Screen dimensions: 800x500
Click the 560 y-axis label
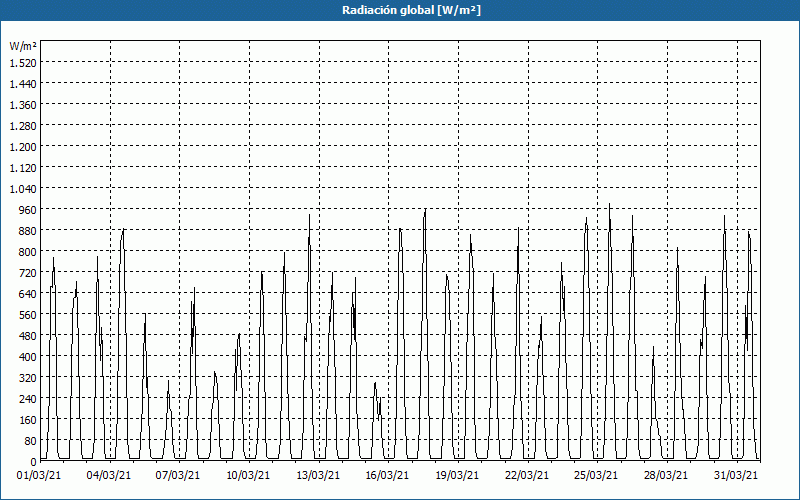pyautogui.click(x=28, y=315)
